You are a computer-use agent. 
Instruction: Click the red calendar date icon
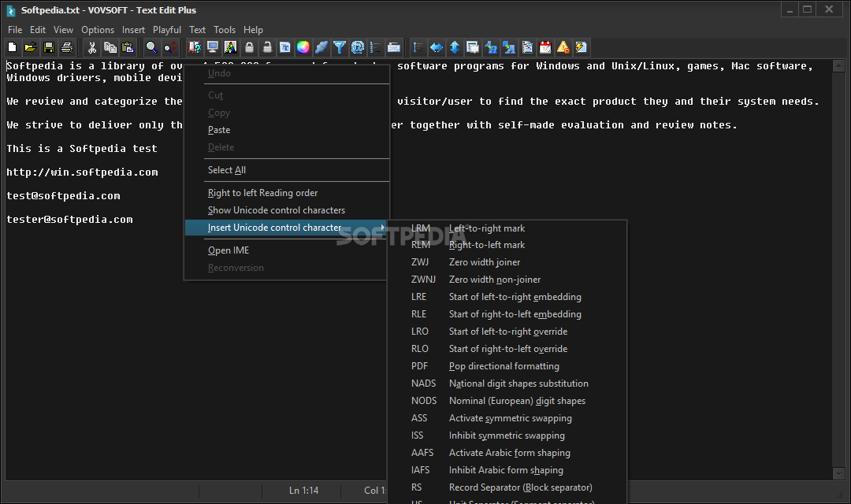click(x=545, y=48)
